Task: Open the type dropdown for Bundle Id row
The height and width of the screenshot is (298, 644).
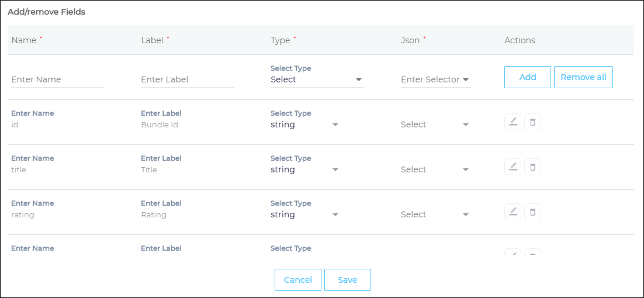Action: tap(304, 124)
